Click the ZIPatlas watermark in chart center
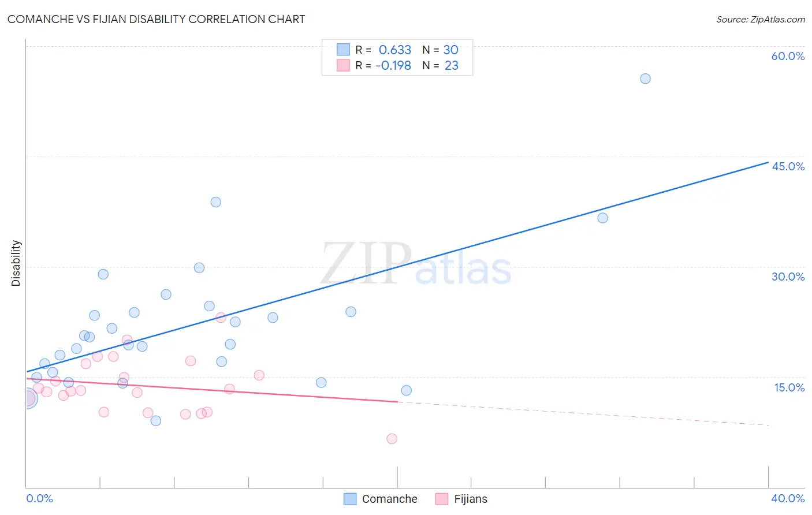Viewport: 812px width, 515px height. (x=416, y=264)
